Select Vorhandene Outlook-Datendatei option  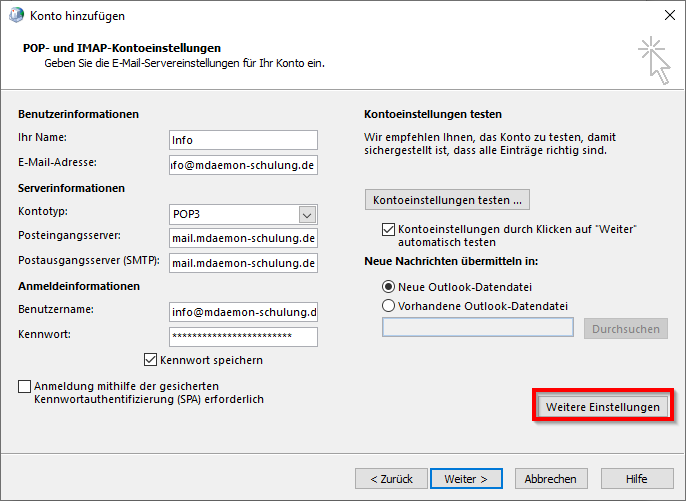pos(389,306)
